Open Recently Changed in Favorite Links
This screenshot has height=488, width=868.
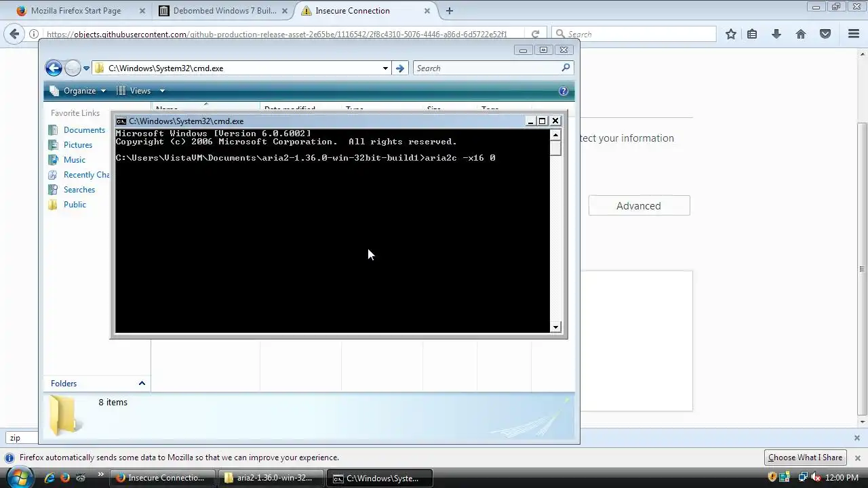[86, 175]
